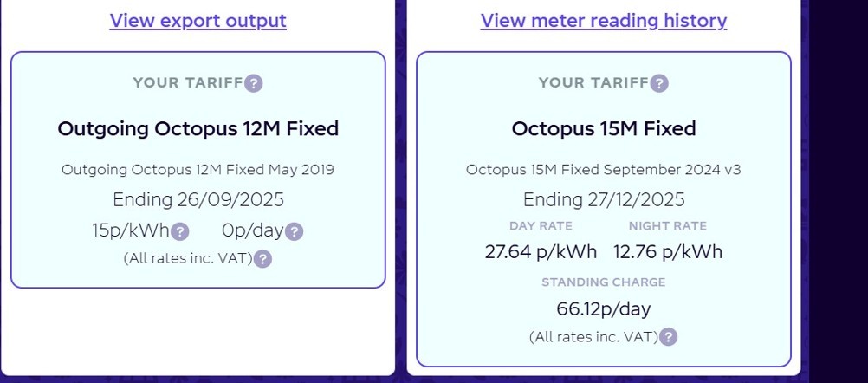Select the Outgoing Octopus 12M Fixed title
Screen dimensions: 868x383
[x=198, y=128]
